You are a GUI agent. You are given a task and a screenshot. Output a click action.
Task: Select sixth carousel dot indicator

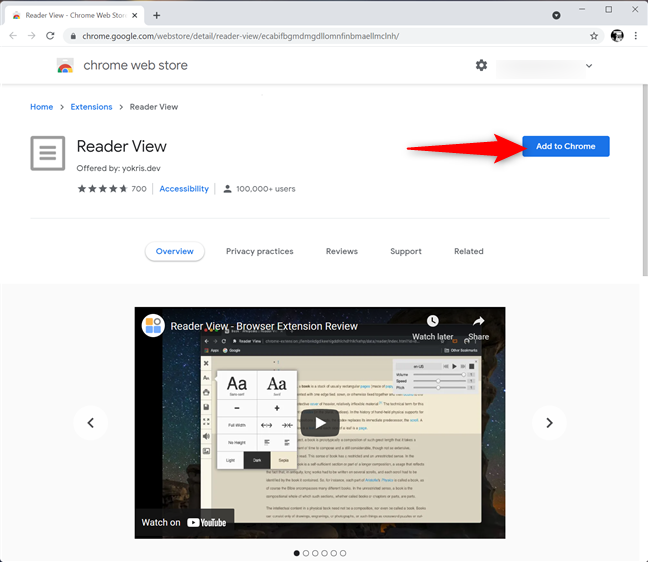point(343,553)
